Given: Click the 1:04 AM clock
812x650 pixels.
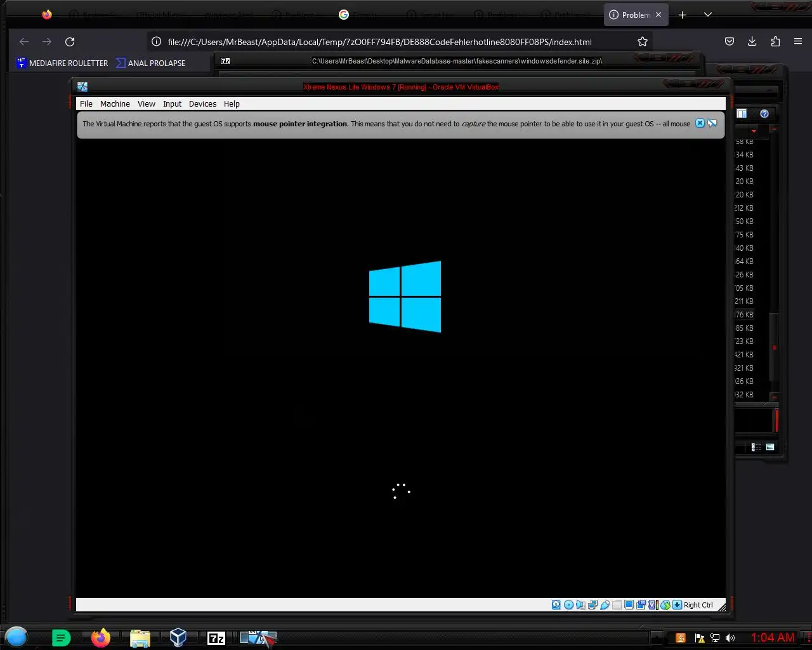Looking at the screenshot, I should coord(773,637).
